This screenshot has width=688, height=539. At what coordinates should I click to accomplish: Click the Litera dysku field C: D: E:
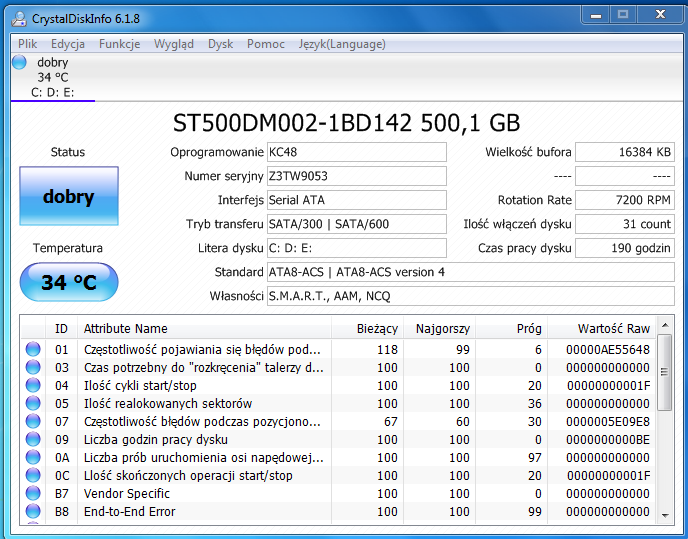click(x=357, y=248)
